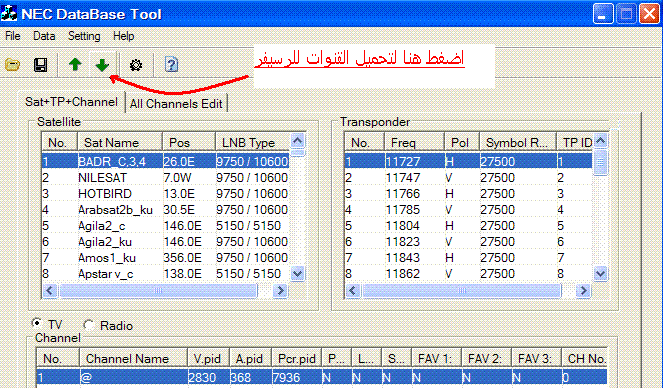Screen dimensions: 664x390
Task: Click the Satellite horizontal scrollbar thumb
Action: tap(158, 290)
